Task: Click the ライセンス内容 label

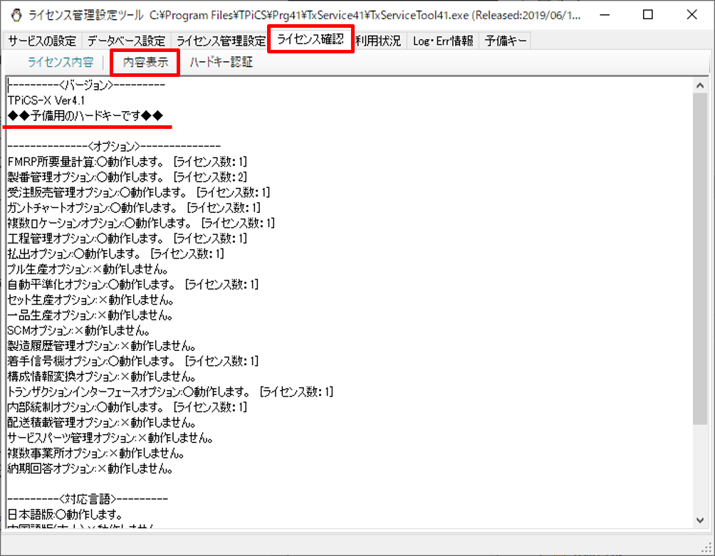Action: [x=61, y=62]
